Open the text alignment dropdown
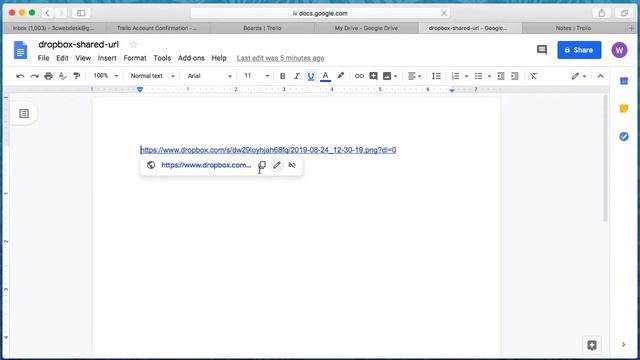 point(415,76)
